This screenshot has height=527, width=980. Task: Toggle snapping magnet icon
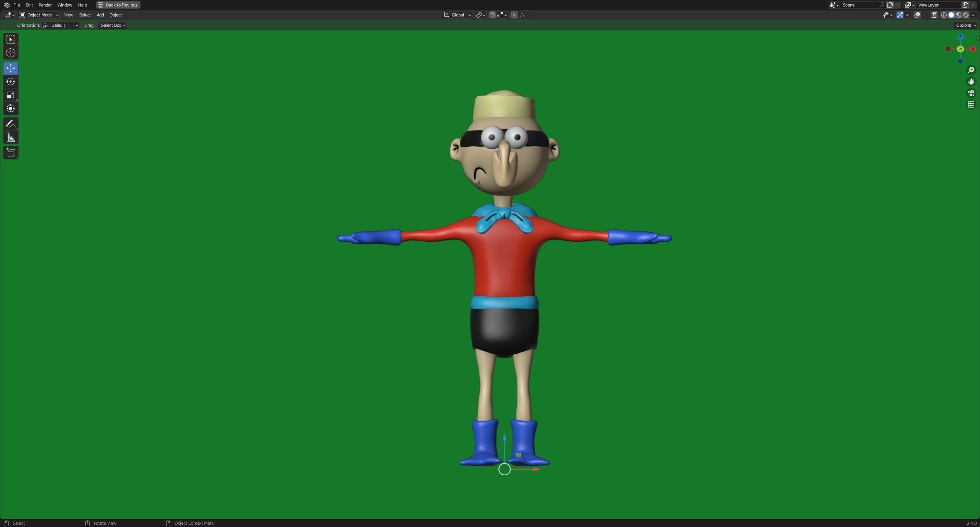(x=492, y=15)
